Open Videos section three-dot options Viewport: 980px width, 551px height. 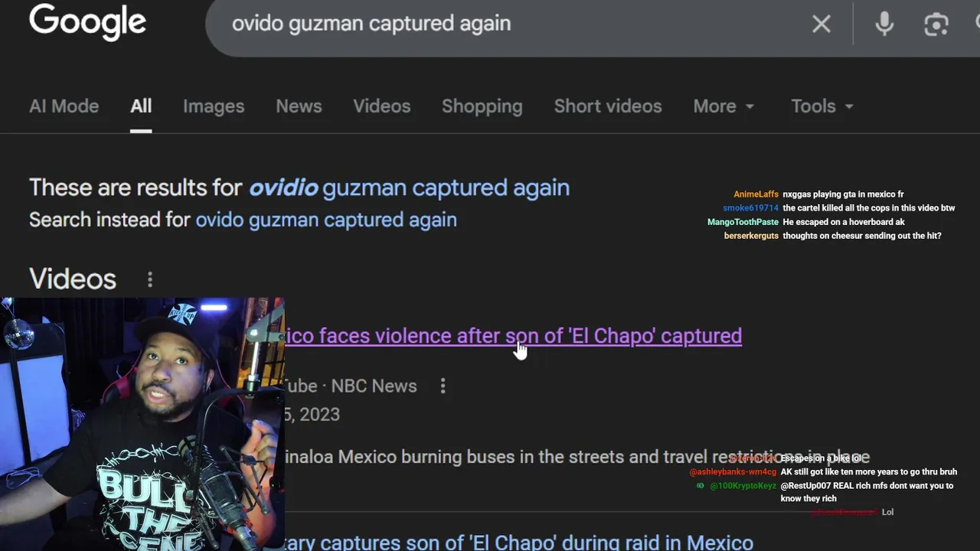(x=150, y=279)
